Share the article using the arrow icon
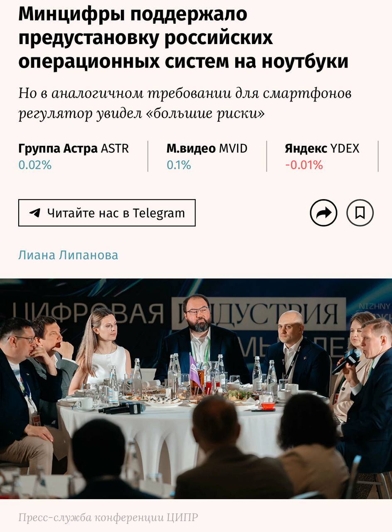Screen dimensions: 392x532 [323, 213]
